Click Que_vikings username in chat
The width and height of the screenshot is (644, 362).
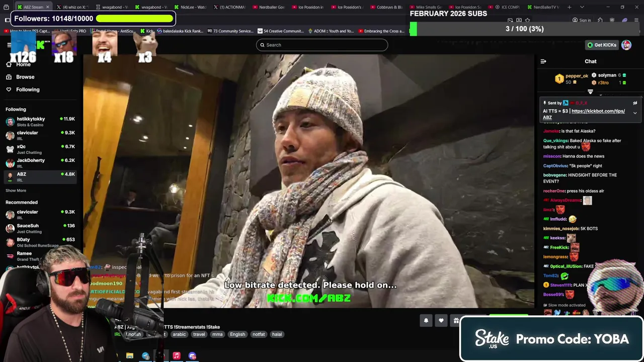(x=555, y=141)
